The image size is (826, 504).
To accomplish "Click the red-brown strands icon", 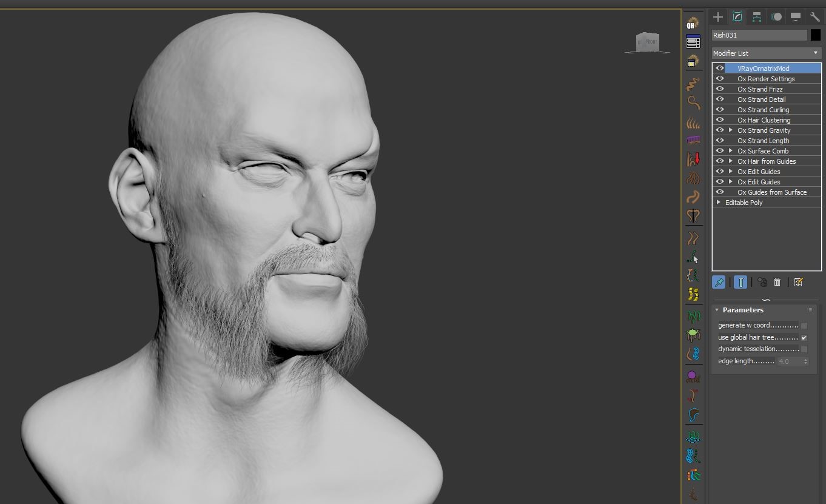I will tap(693, 395).
